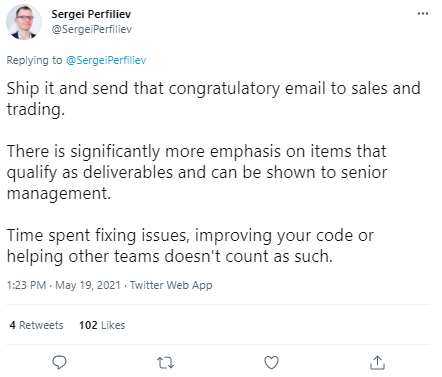Image resolution: width=442 pixels, height=377 pixels.
Task: Click the 'Ship it and send' paragraph
Action: [214, 99]
